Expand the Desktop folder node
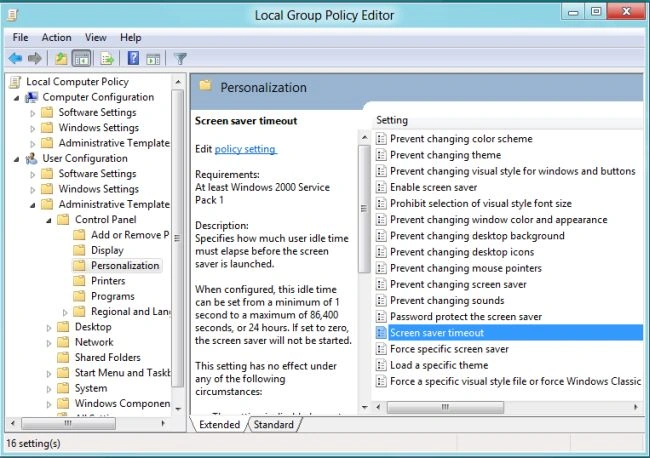Viewport: 650px width, 458px height. coord(49,327)
